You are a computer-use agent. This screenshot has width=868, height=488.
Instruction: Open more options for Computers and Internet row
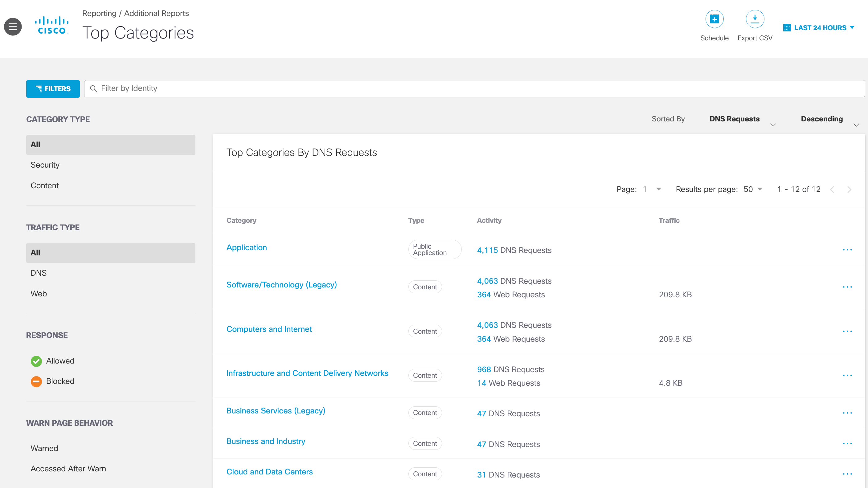(x=847, y=331)
